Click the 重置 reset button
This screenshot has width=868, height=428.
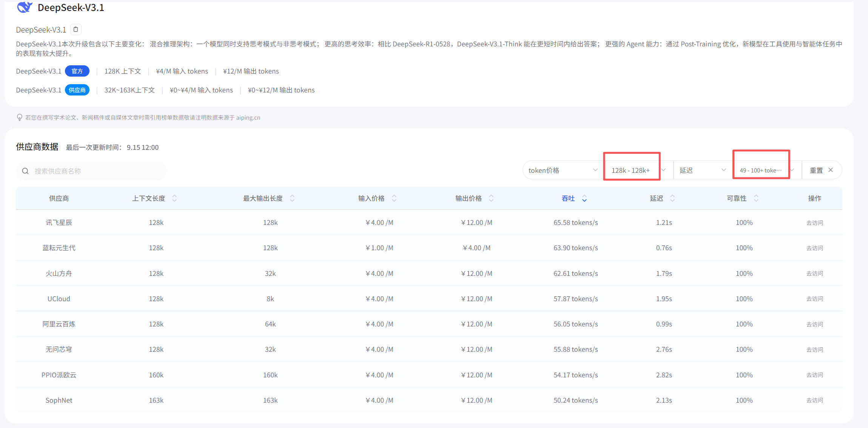coord(821,170)
